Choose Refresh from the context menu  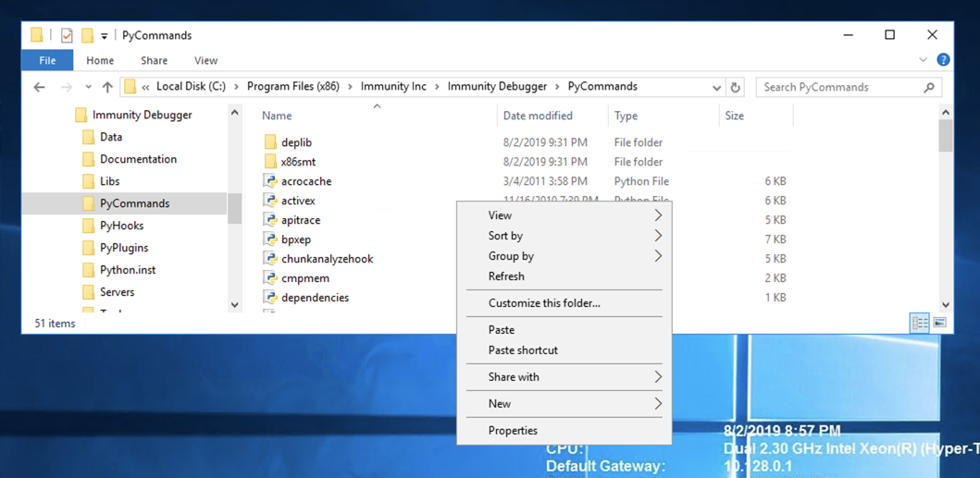tap(564, 276)
